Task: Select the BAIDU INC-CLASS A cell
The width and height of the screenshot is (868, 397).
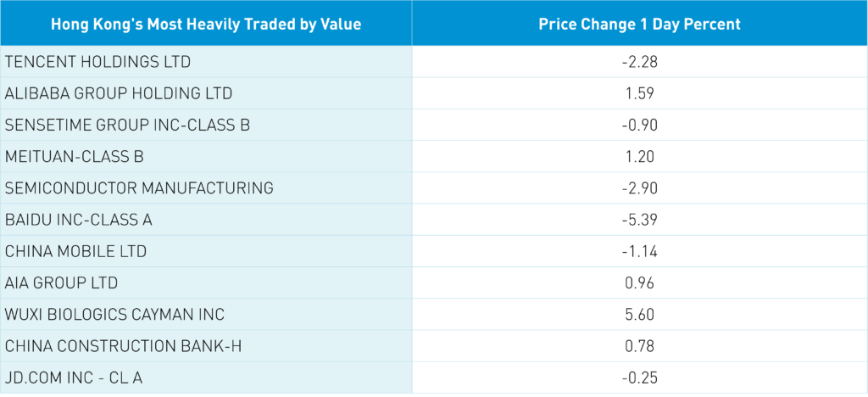Action: point(79,220)
